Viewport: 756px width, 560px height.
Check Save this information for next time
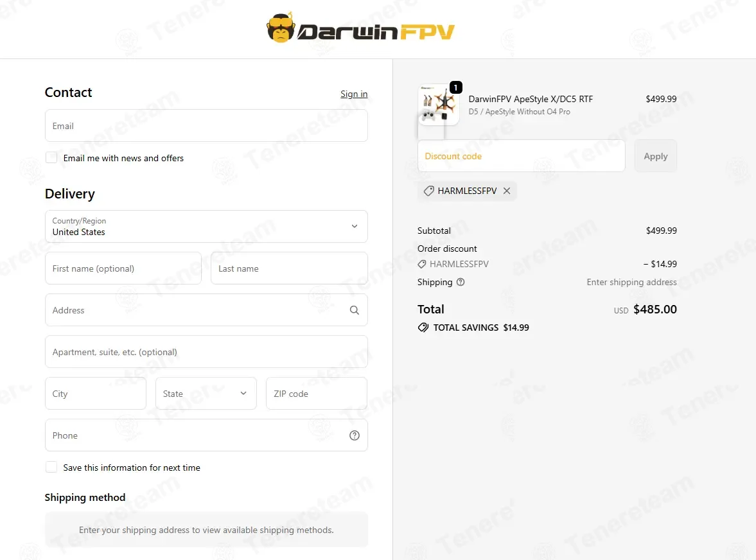51,467
